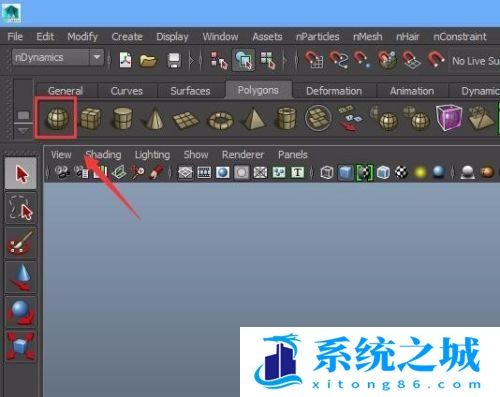Click the save scene disk icon
This screenshot has width=500, height=397.
point(174,61)
